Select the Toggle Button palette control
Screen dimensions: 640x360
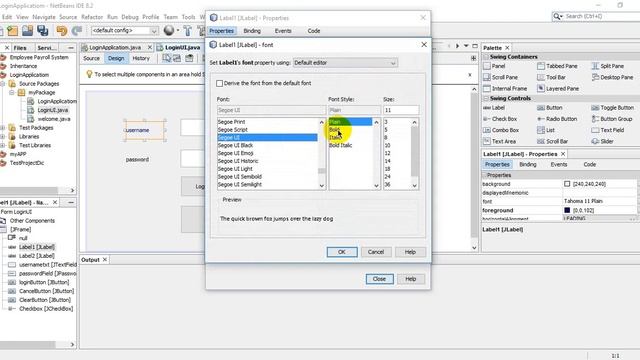(613, 108)
